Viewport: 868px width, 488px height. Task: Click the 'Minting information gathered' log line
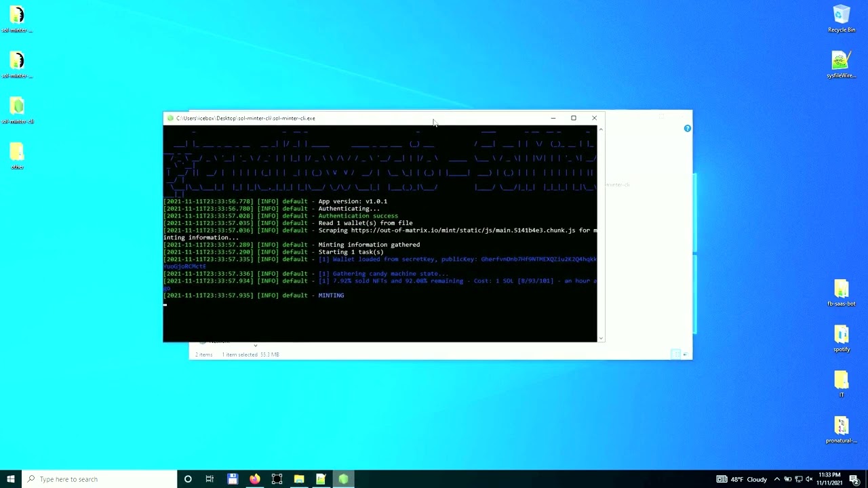point(369,245)
